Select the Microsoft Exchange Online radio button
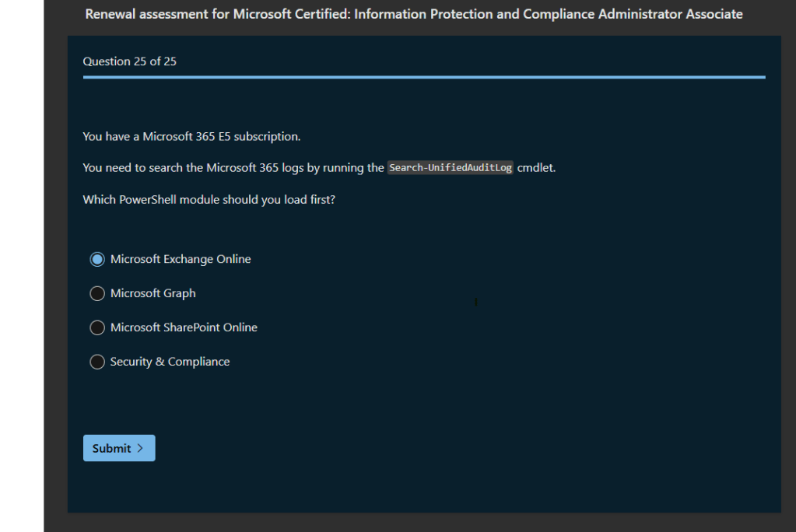The image size is (796, 532). pyautogui.click(x=97, y=259)
